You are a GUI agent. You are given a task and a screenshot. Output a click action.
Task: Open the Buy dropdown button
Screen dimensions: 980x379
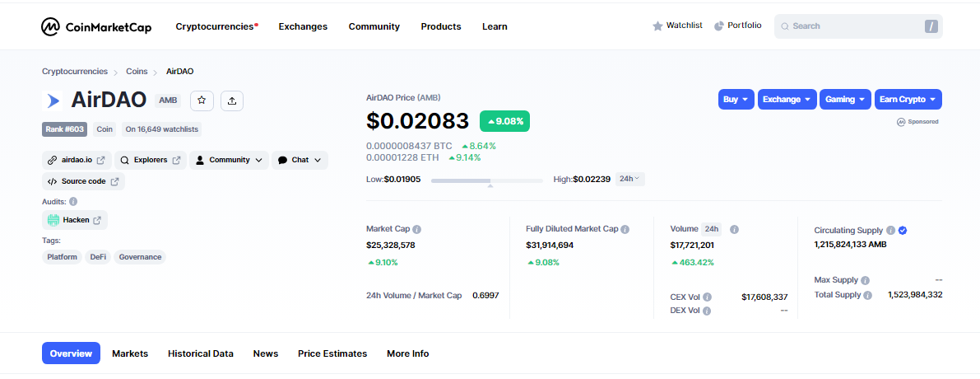click(x=736, y=100)
